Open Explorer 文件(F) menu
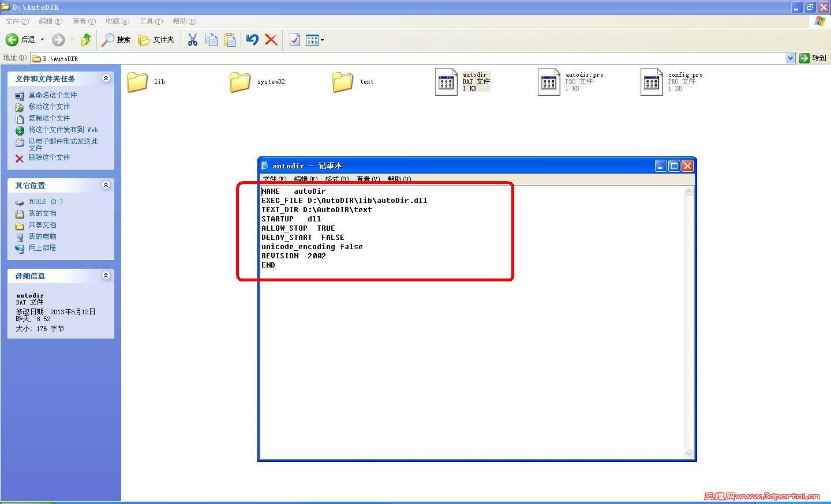831x504 pixels. [x=17, y=21]
